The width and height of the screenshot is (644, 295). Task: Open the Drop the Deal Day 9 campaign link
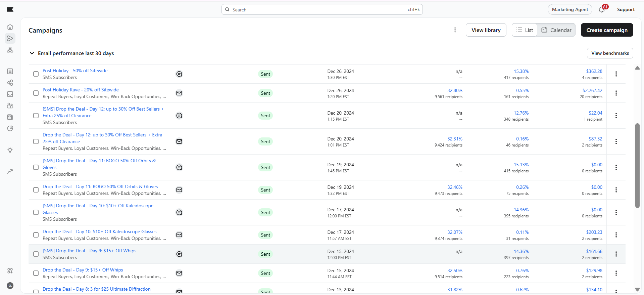tap(83, 270)
